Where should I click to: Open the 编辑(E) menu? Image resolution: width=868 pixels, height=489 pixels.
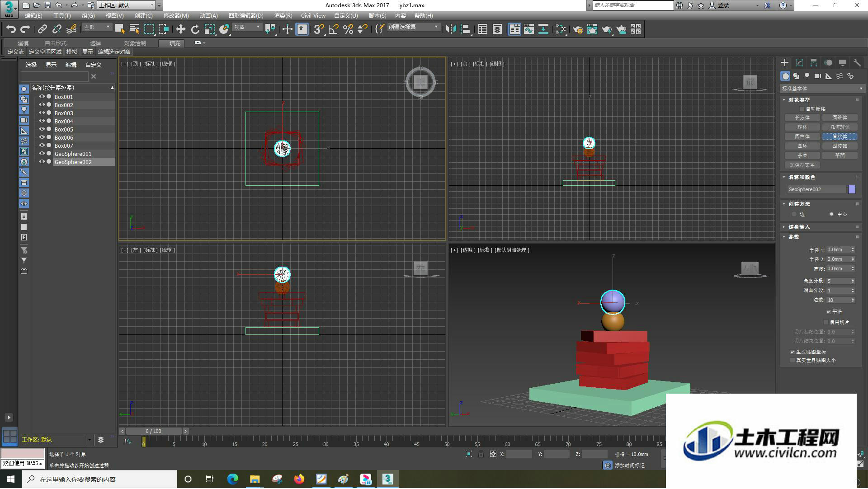tap(33, 15)
